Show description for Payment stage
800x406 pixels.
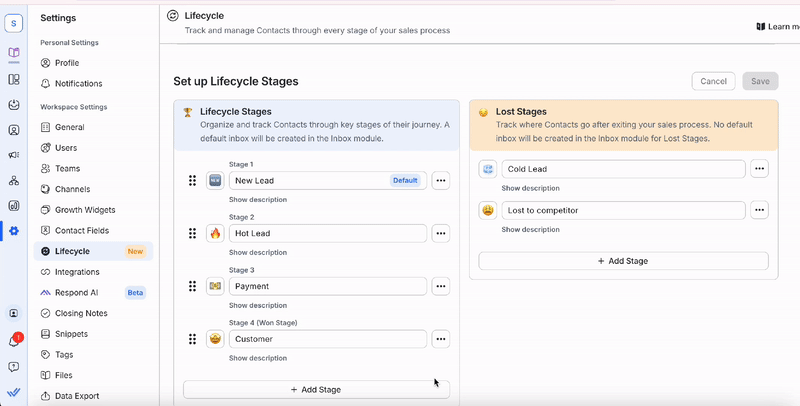pos(258,305)
